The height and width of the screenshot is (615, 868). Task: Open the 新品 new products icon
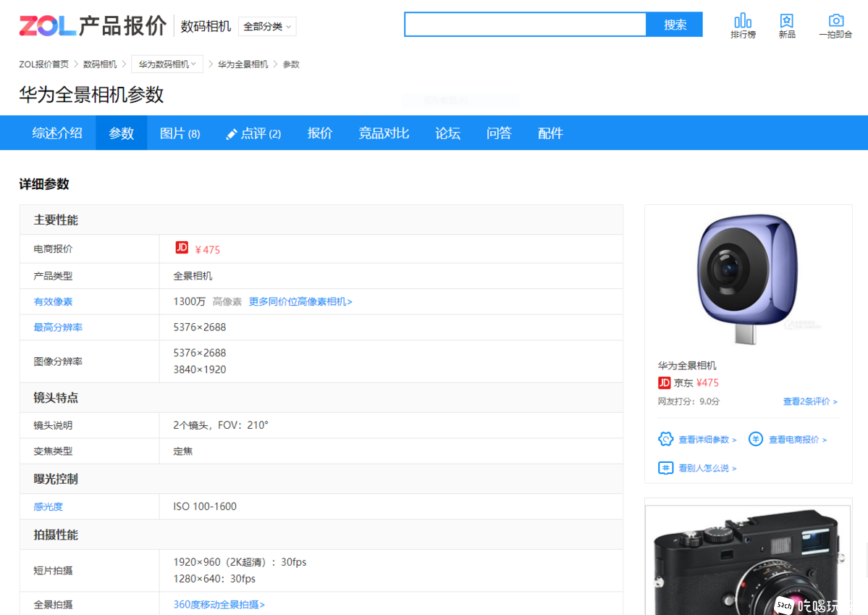coord(787,26)
